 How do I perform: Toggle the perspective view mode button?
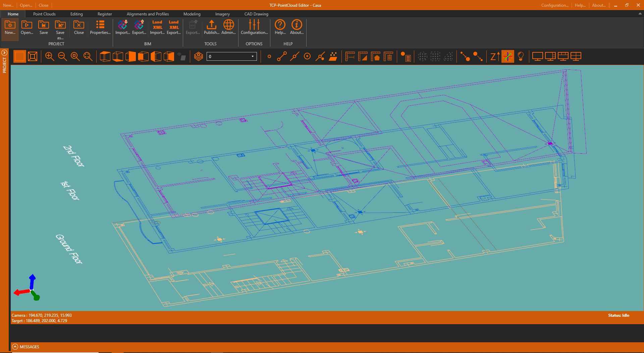(33, 56)
